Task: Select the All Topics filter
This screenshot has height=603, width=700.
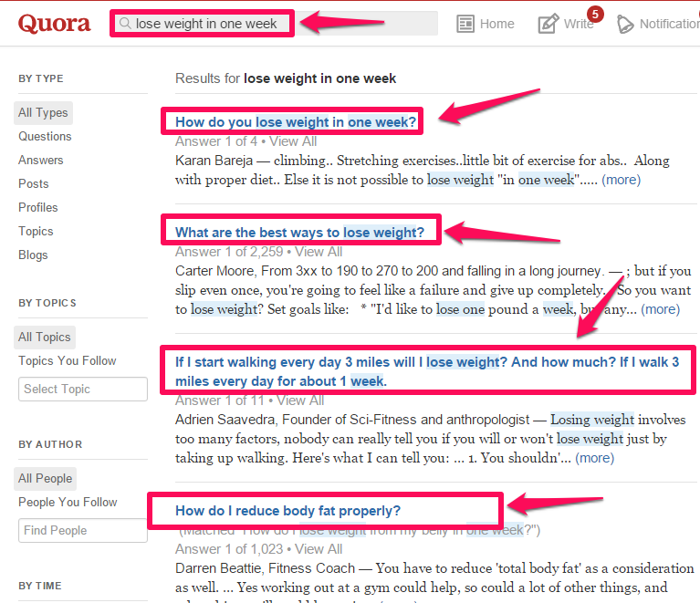Action: pos(44,337)
